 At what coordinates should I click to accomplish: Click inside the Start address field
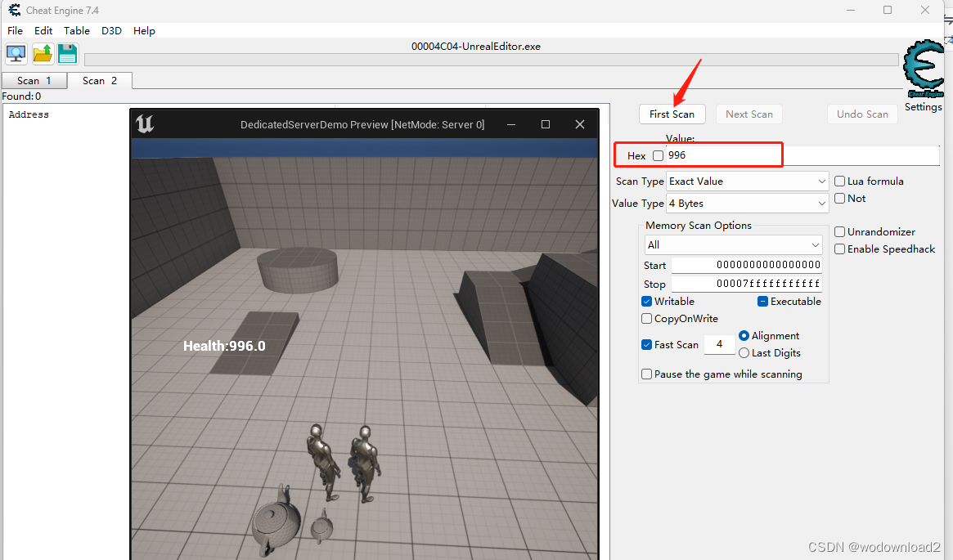point(744,265)
